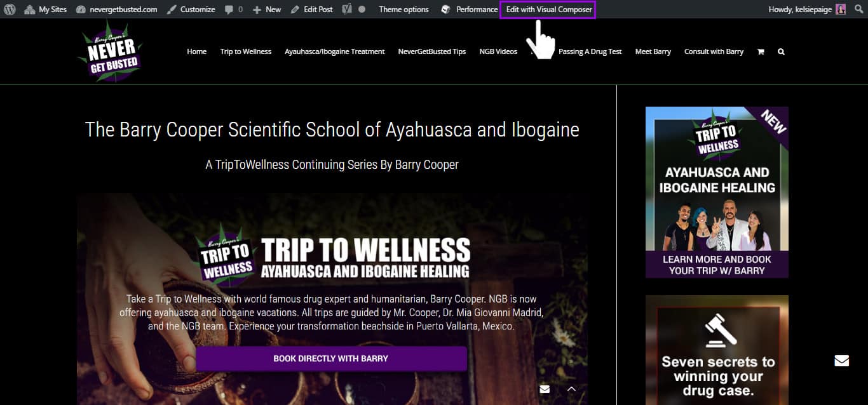Open Consult with Barry nav link

tap(714, 51)
